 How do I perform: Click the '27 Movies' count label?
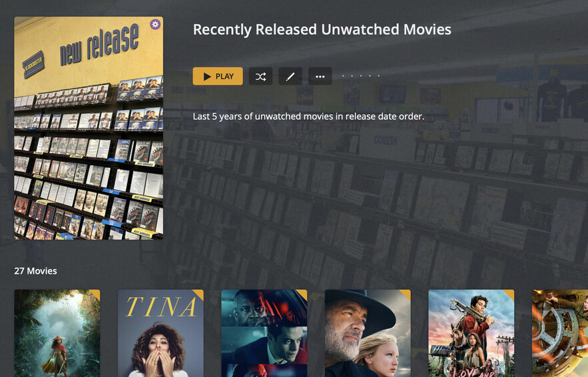tap(35, 271)
